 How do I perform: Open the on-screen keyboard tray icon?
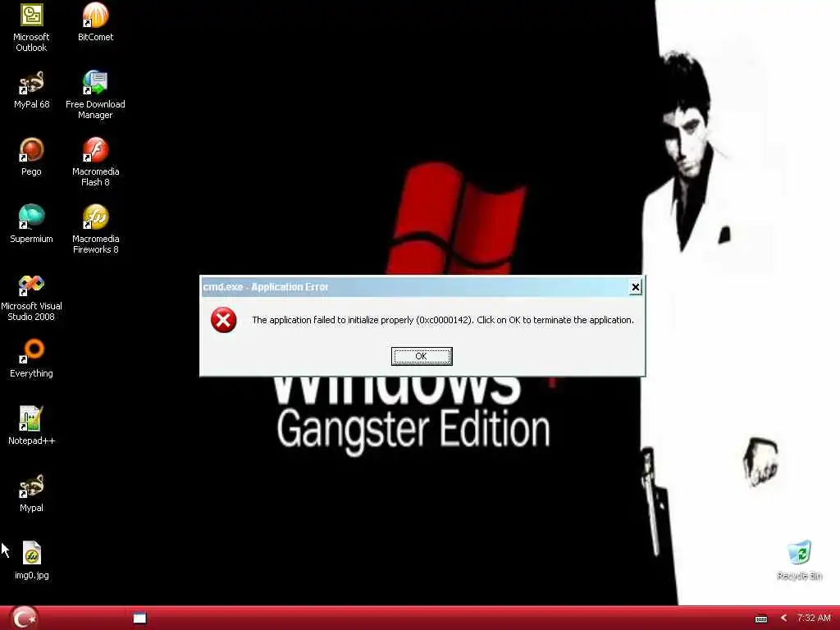761,619
